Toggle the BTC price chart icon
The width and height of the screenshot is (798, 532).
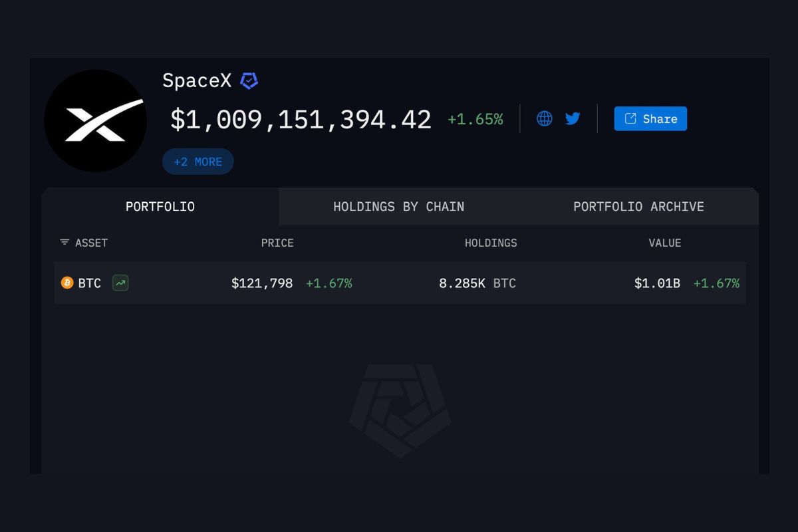(x=120, y=283)
